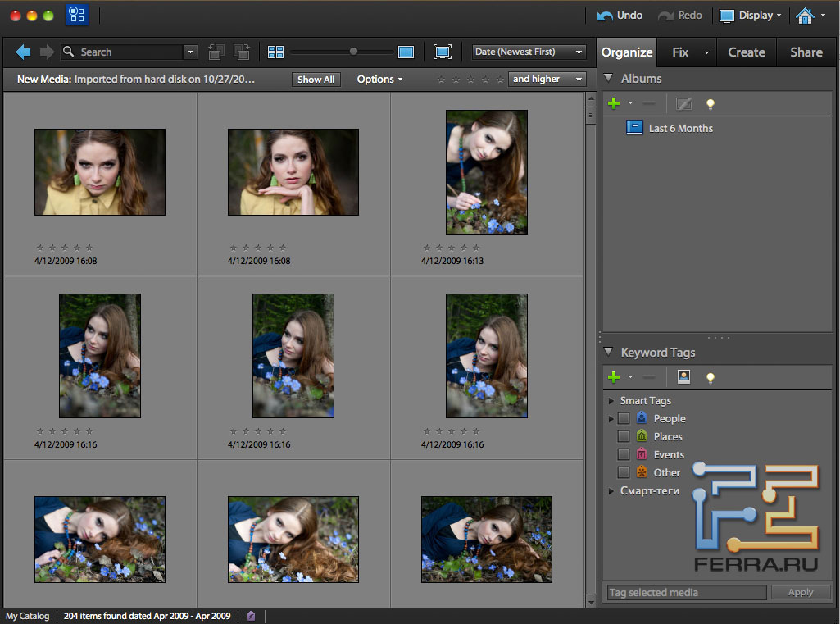The image size is (840, 624).
Task: Click the blue back arrow icon
Action: point(23,52)
